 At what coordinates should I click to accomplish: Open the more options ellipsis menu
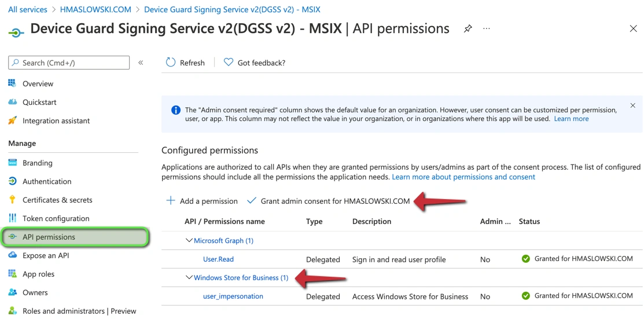coord(487,28)
